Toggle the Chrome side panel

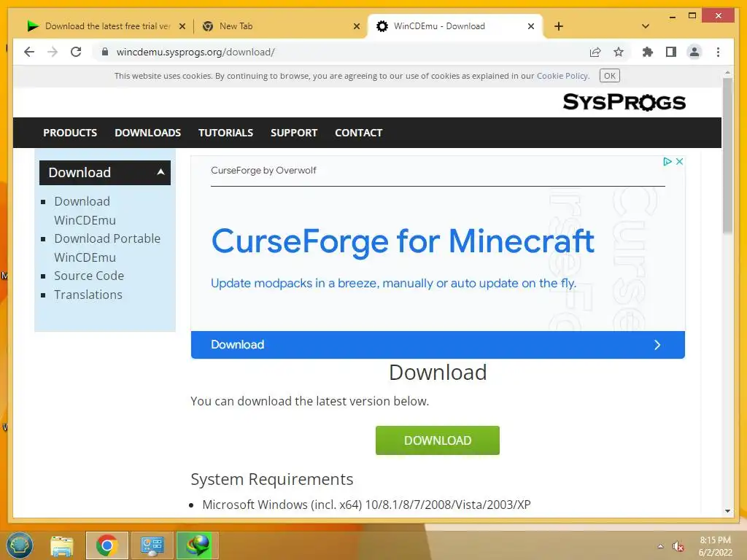(671, 52)
